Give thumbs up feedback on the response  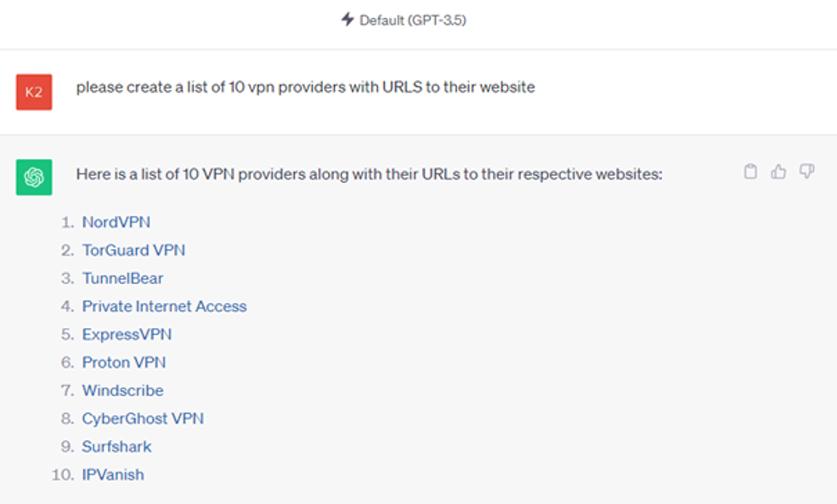(x=779, y=171)
